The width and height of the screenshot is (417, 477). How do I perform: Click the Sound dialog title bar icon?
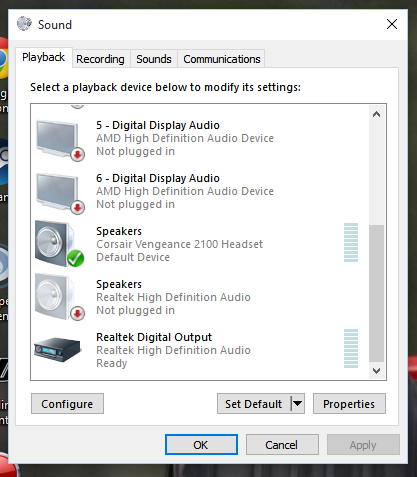pyautogui.click(x=24, y=24)
